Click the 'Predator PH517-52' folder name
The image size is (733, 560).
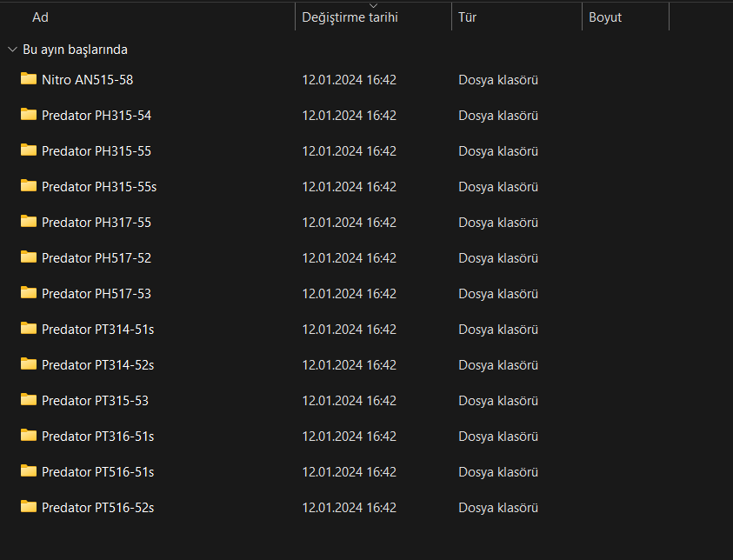pos(97,258)
